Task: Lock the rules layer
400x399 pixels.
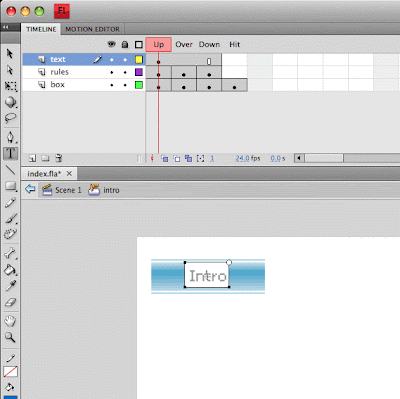Action: [x=125, y=72]
